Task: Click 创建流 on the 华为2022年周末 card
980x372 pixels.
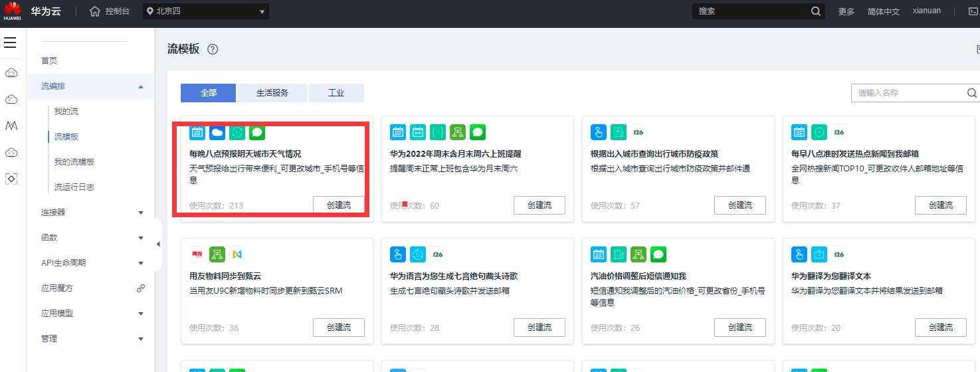Action: tap(539, 205)
